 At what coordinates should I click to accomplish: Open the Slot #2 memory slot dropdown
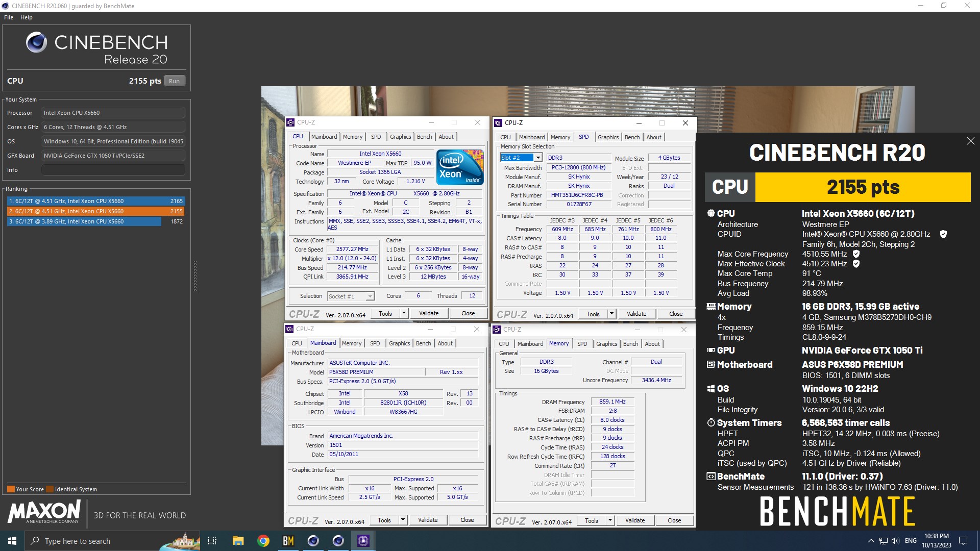tap(521, 158)
